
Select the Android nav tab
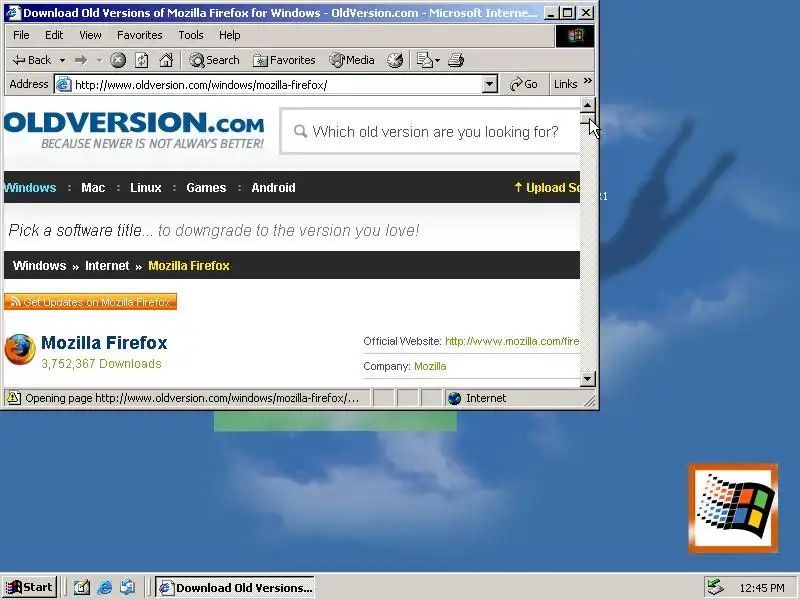point(273,188)
